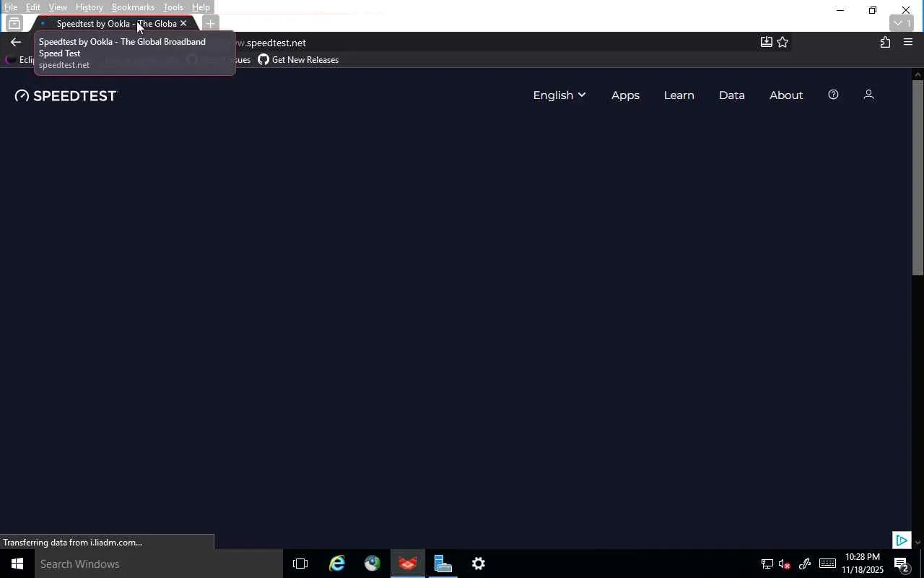
Task: Open the user account profile icon
Action: coord(869,95)
